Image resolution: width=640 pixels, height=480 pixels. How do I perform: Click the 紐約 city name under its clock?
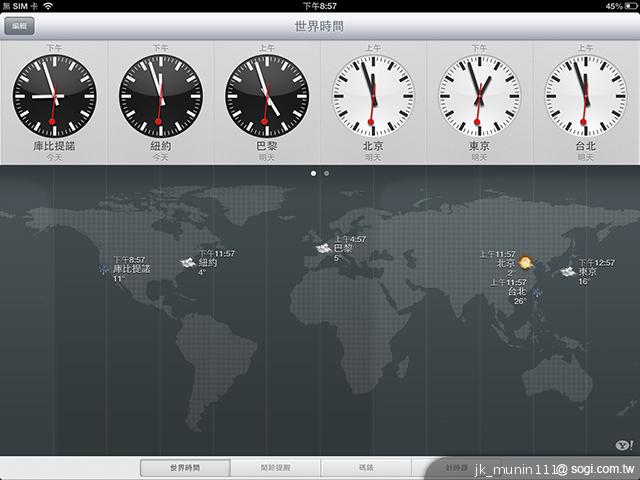point(161,146)
